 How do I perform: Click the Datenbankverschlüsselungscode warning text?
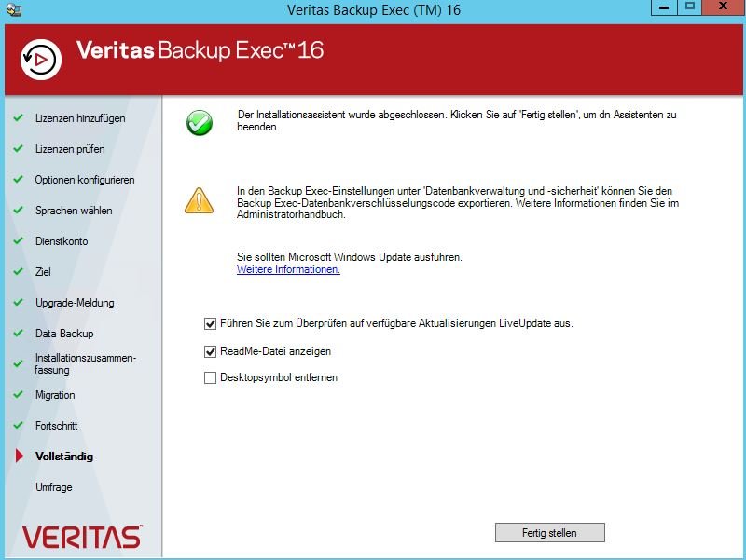coord(458,203)
